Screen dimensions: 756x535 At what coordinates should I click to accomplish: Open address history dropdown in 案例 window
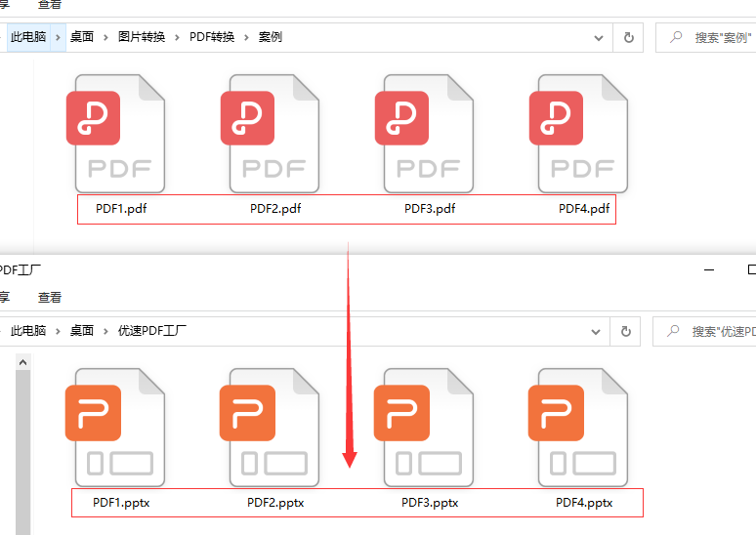tap(599, 38)
